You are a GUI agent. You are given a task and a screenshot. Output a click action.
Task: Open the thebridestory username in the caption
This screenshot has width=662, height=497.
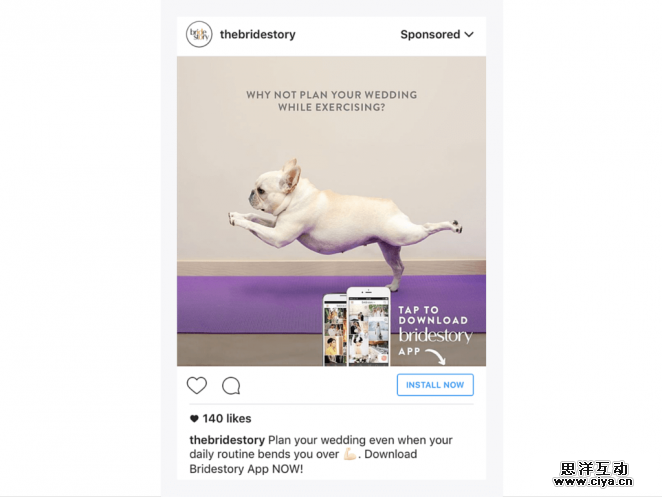click(x=227, y=440)
